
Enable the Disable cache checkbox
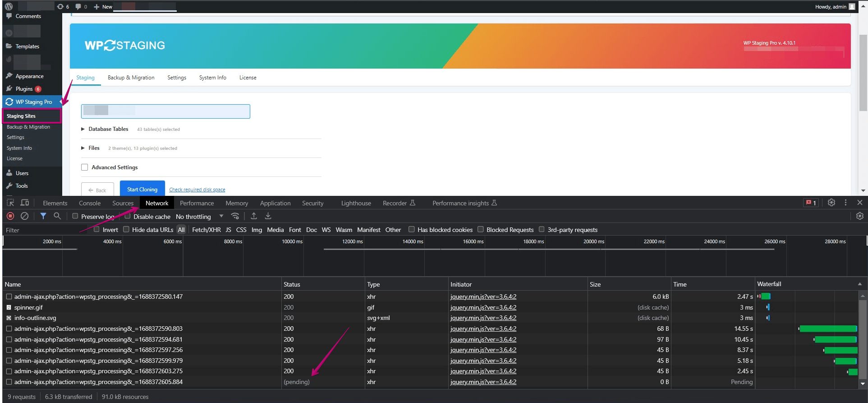pos(128,216)
